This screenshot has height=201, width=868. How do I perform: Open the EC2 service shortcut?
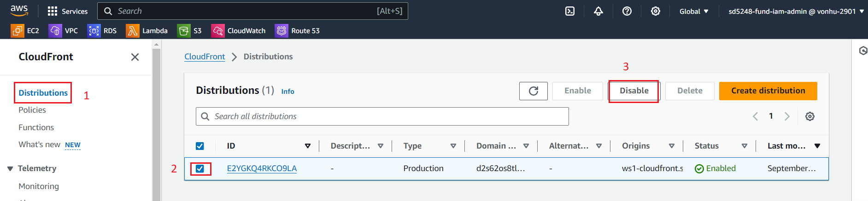25,31
